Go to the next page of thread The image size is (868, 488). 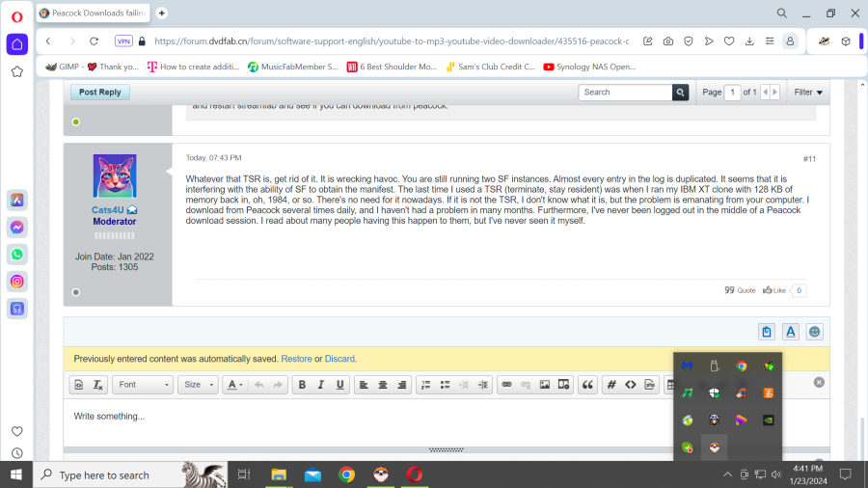point(775,93)
